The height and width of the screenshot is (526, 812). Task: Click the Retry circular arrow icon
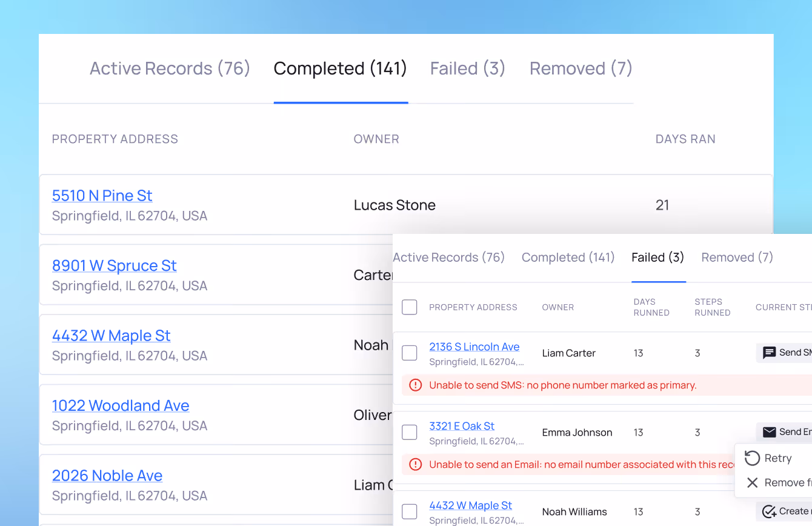click(x=752, y=458)
